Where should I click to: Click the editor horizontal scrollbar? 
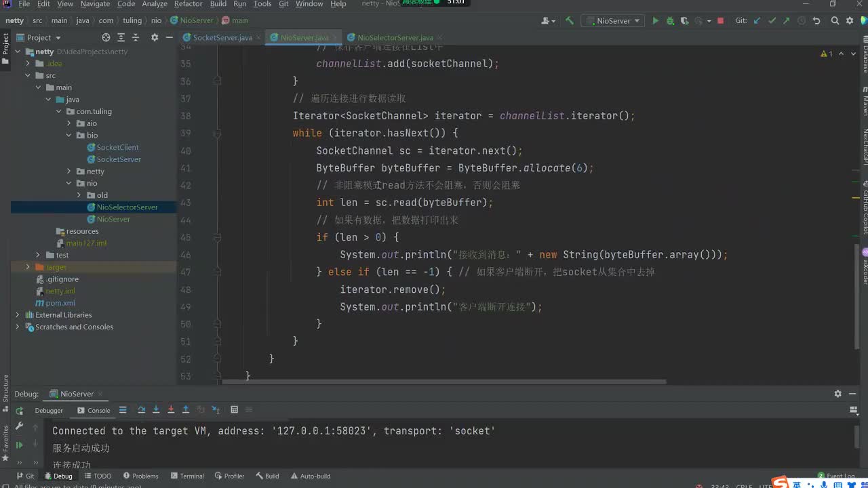point(444,382)
